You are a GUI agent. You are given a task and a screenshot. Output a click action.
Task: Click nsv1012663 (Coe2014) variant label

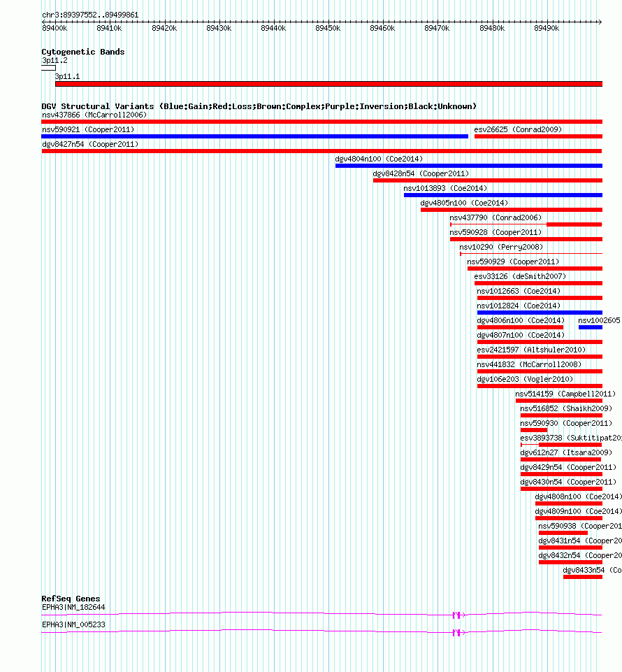coord(519,291)
